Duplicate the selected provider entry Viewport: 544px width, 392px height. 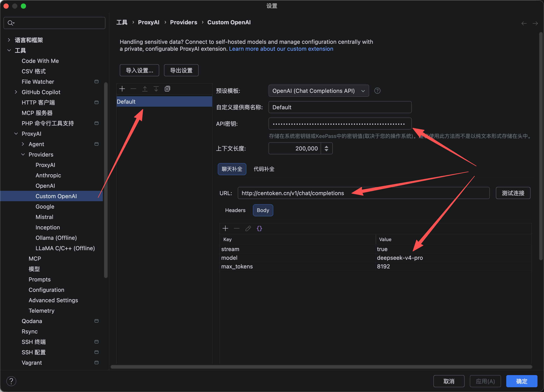pos(167,89)
